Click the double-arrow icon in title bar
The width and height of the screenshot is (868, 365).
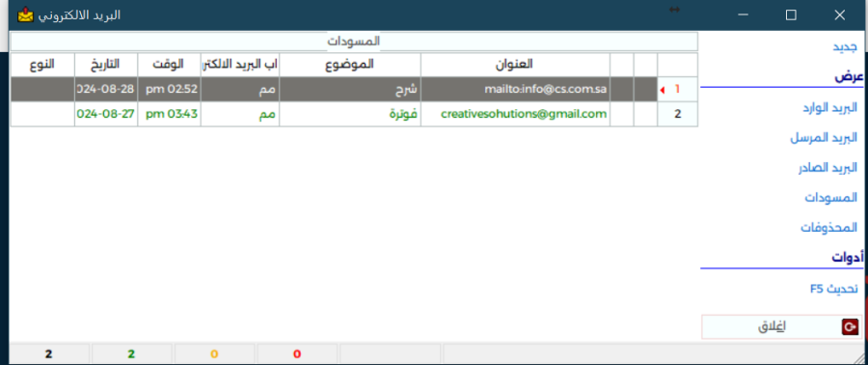coord(674,10)
